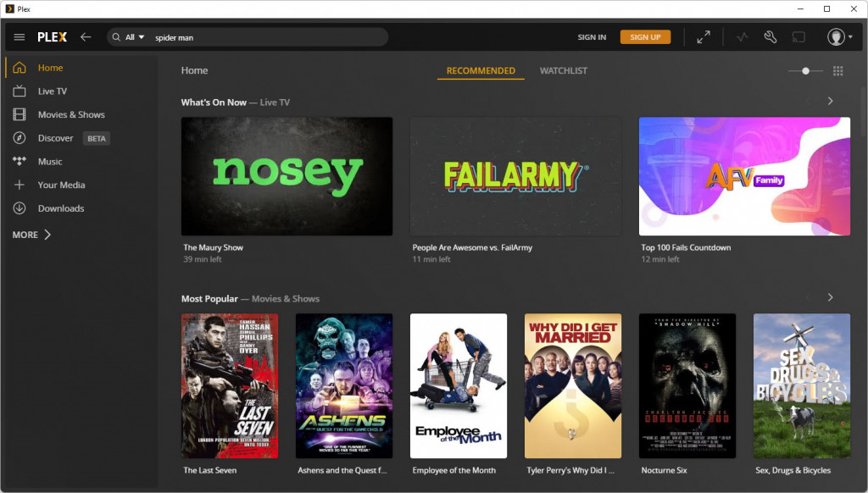Screen dimensions: 868x493
Task: Open Sex, Drugs & Bicycles poster
Action: click(x=802, y=385)
